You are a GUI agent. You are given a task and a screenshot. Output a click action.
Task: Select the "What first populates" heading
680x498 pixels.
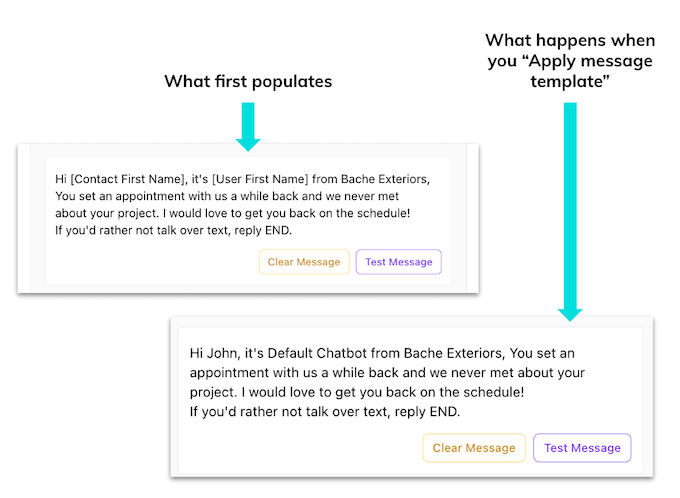248,81
